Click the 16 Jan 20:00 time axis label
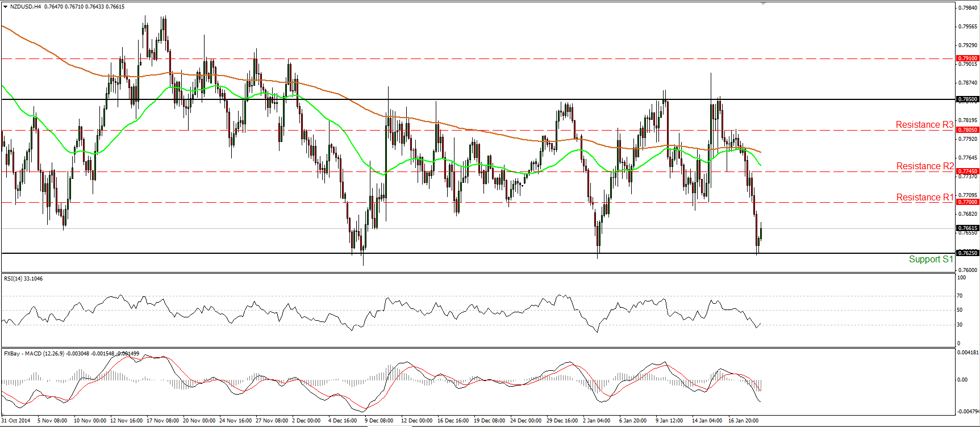 tap(744, 421)
